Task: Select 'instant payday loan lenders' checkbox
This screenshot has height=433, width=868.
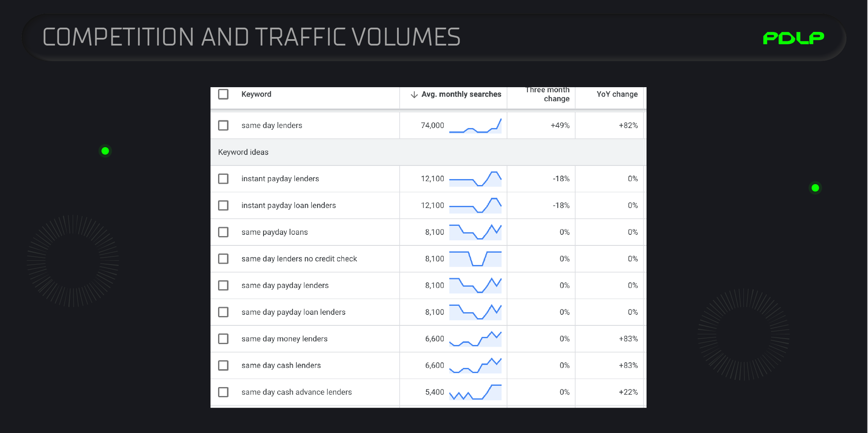Action: click(223, 205)
